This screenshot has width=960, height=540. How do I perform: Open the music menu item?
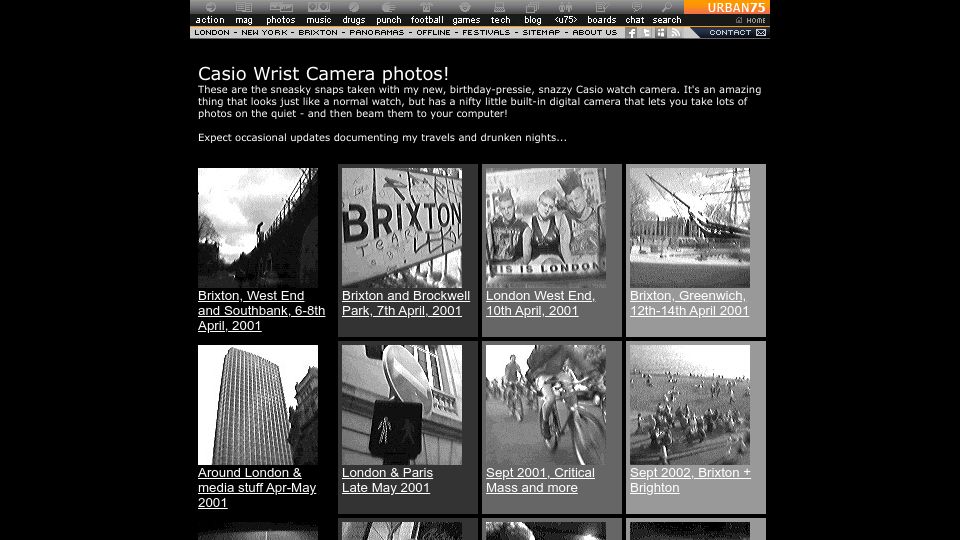pyautogui.click(x=319, y=20)
